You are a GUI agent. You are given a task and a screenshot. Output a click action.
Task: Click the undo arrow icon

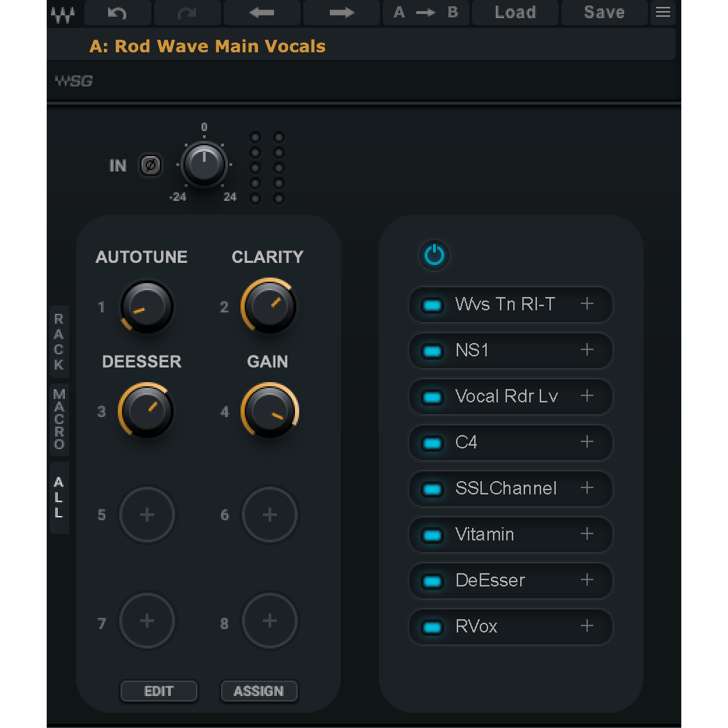pyautogui.click(x=116, y=13)
